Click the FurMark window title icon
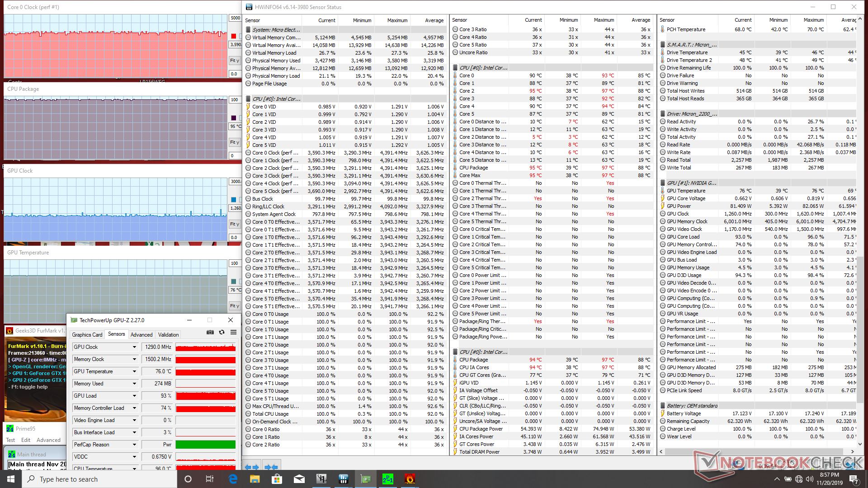The image size is (868, 488). pyautogui.click(x=9, y=331)
